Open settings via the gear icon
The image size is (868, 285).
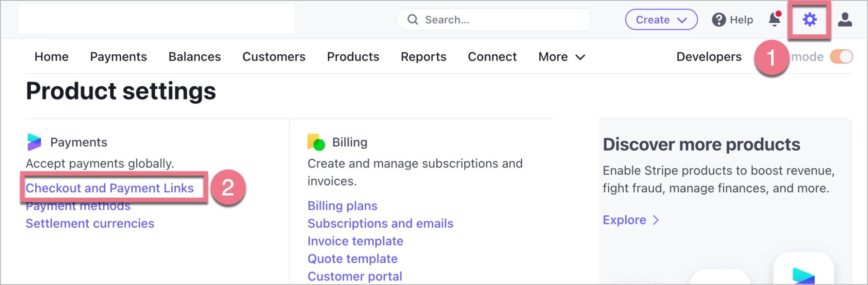click(x=809, y=20)
